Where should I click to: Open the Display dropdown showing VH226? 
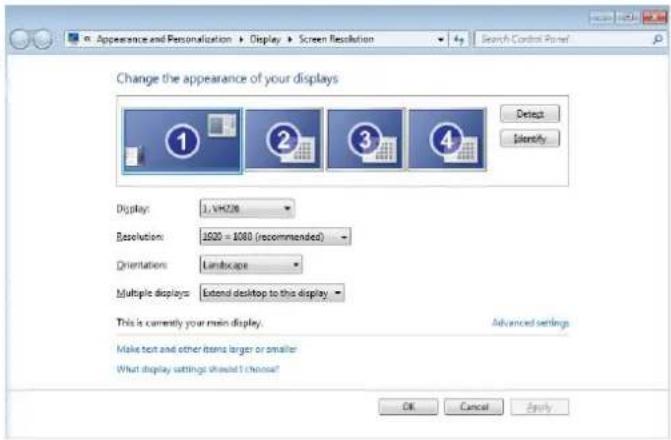pos(247,208)
